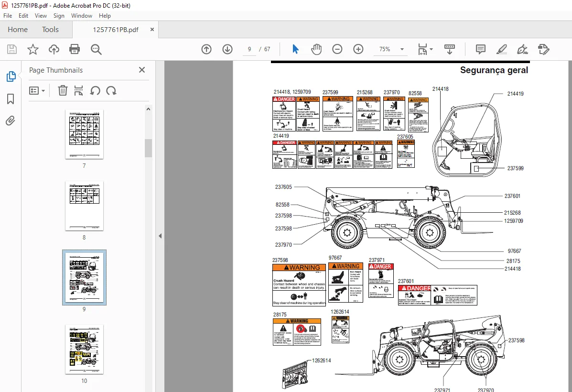Open the View menu

41,16
